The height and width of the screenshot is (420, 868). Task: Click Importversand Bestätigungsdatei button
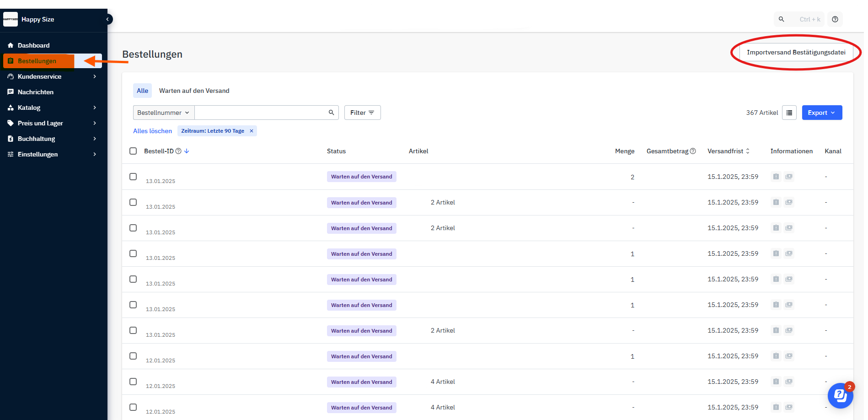pos(796,52)
